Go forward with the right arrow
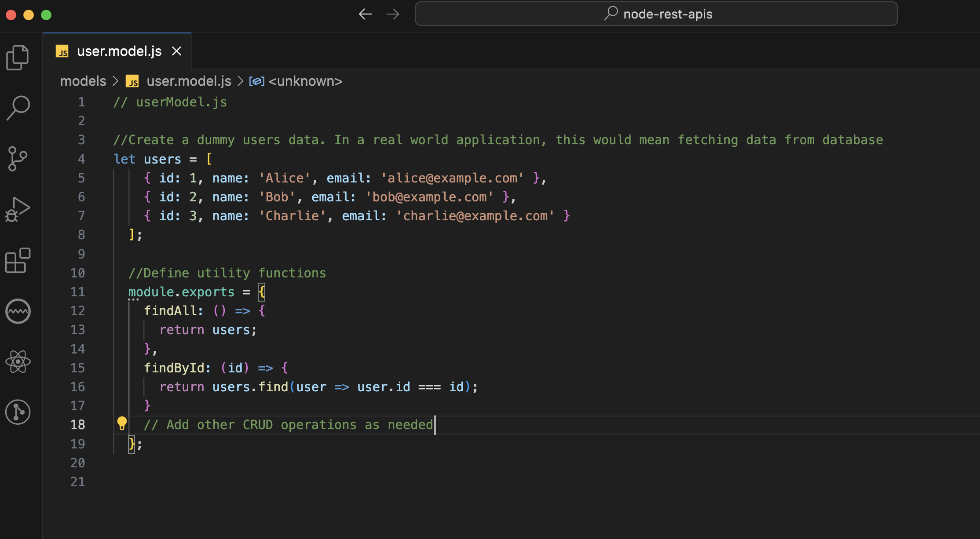 pos(392,14)
